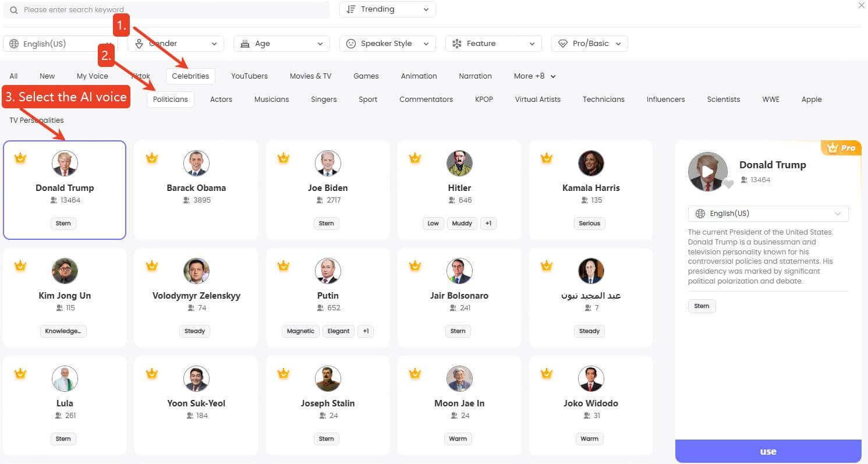Viewport: 868px width, 464px height.
Task: Click the crown icon on Joe Biden card
Action: [x=284, y=158]
